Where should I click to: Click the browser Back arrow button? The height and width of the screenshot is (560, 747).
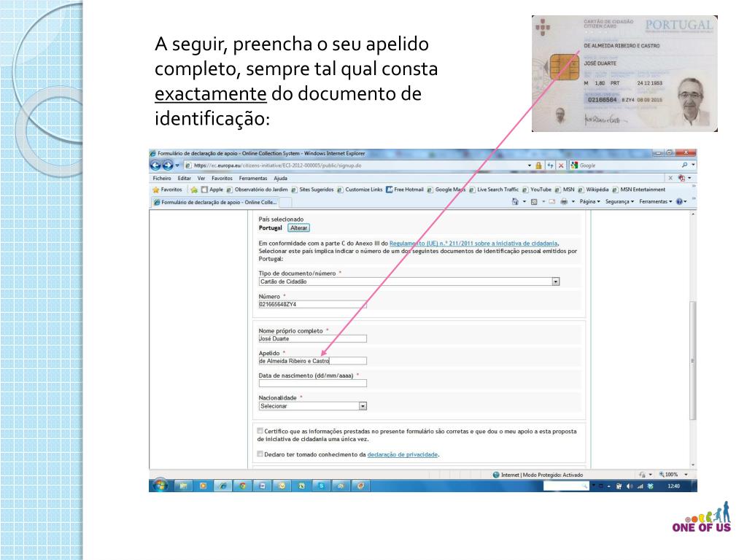[155, 166]
